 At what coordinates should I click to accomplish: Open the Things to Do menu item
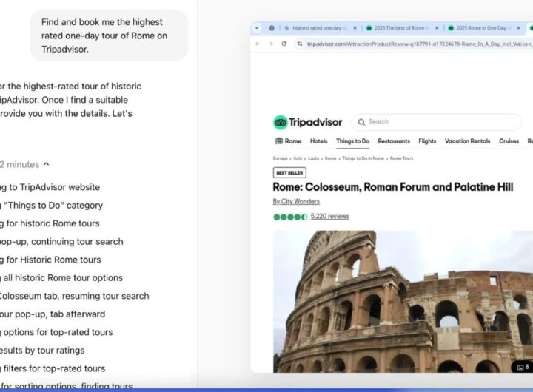tap(352, 141)
